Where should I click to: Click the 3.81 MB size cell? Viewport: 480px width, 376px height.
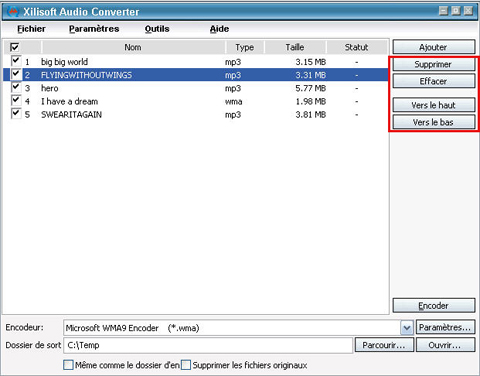tap(311, 115)
